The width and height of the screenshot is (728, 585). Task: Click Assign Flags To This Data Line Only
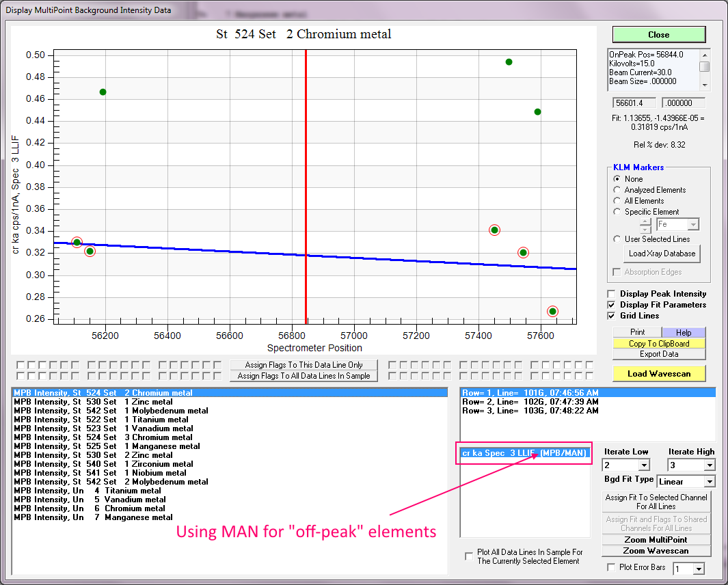tap(304, 365)
